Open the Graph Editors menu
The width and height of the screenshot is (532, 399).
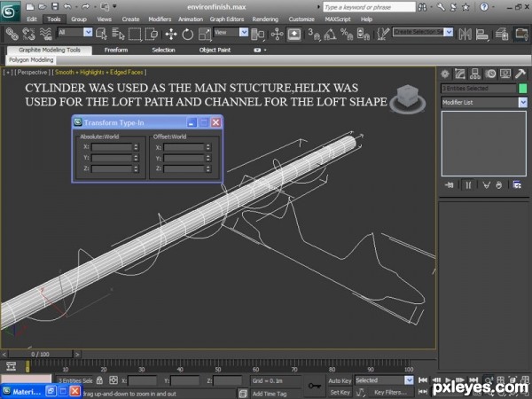[x=227, y=20]
